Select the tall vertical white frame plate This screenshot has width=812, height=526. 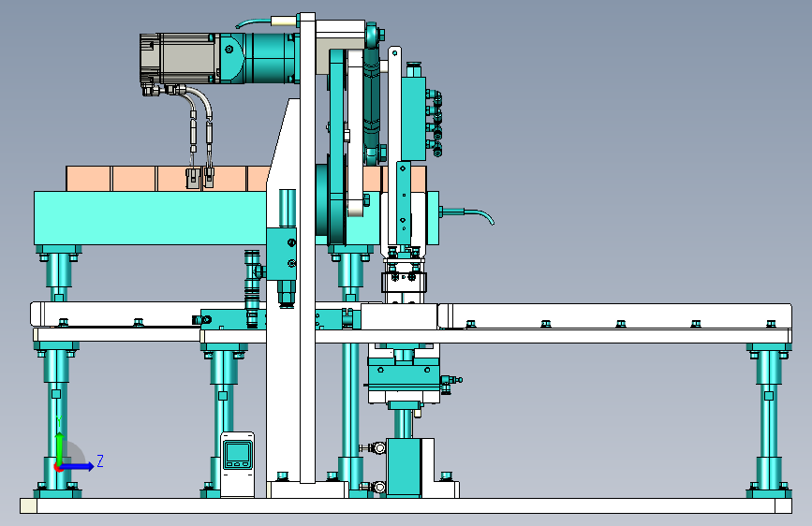307,249
